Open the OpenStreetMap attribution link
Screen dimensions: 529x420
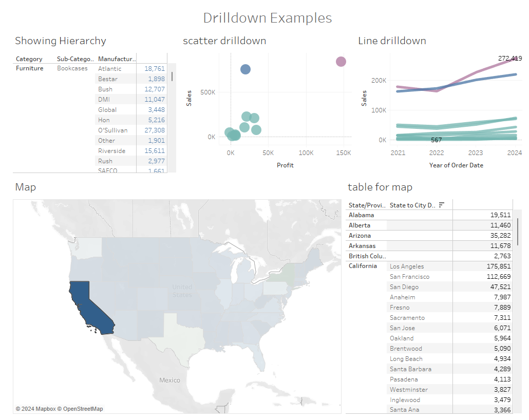click(x=83, y=409)
